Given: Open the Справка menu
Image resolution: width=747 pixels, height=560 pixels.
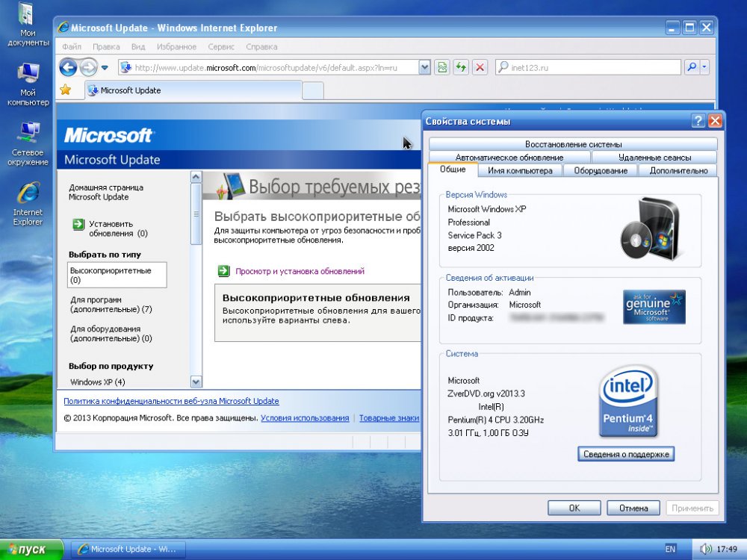Looking at the screenshot, I should [x=261, y=46].
